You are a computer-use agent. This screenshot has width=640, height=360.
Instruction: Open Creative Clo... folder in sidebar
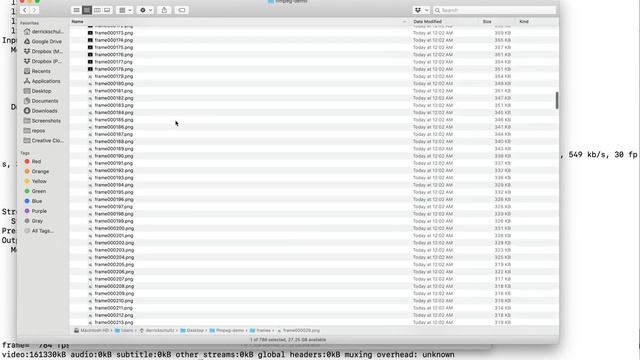43,140
